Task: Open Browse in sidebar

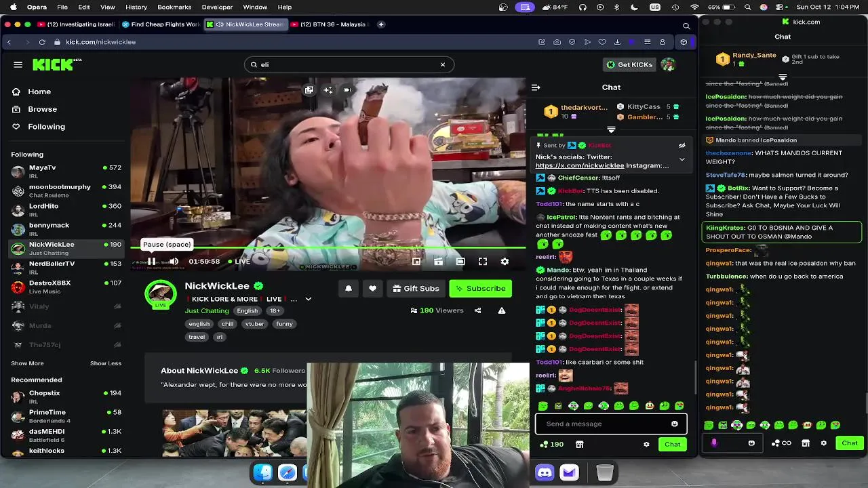Action: pyautogui.click(x=42, y=109)
